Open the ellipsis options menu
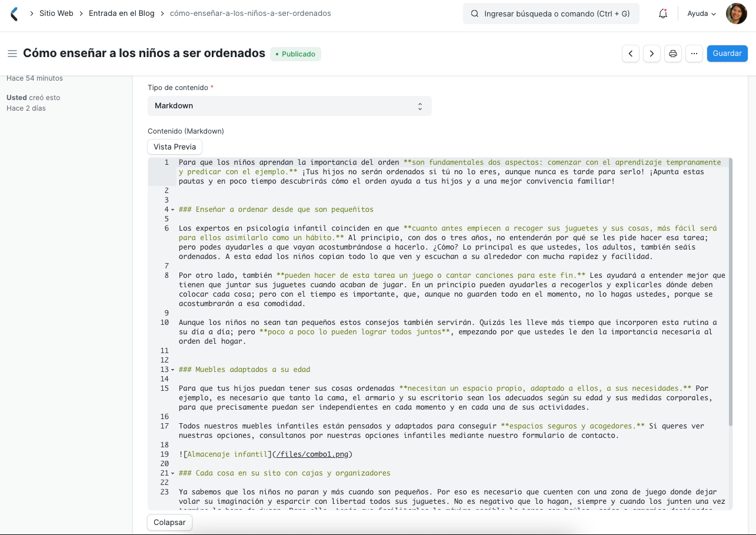This screenshot has height=535, width=756. coord(694,53)
